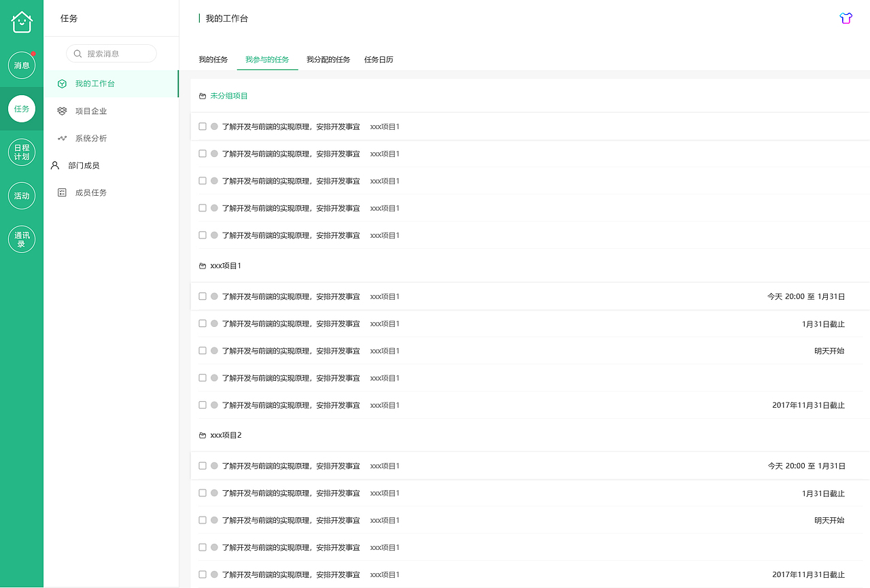Tick checkbox of xxx项目2 group's 今天 20:00 row
Image resolution: width=870 pixels, height=588 pixels.
pos(203,466)
